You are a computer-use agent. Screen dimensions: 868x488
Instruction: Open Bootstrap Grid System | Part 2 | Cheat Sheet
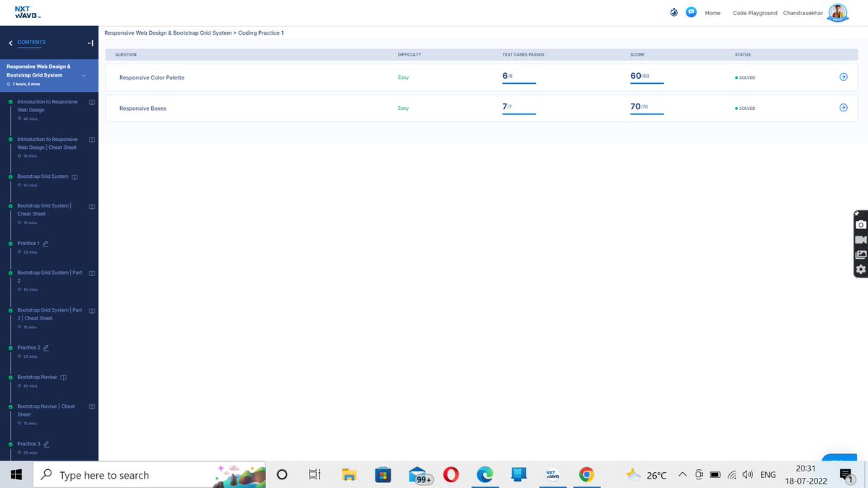click(x=50, y=314)
